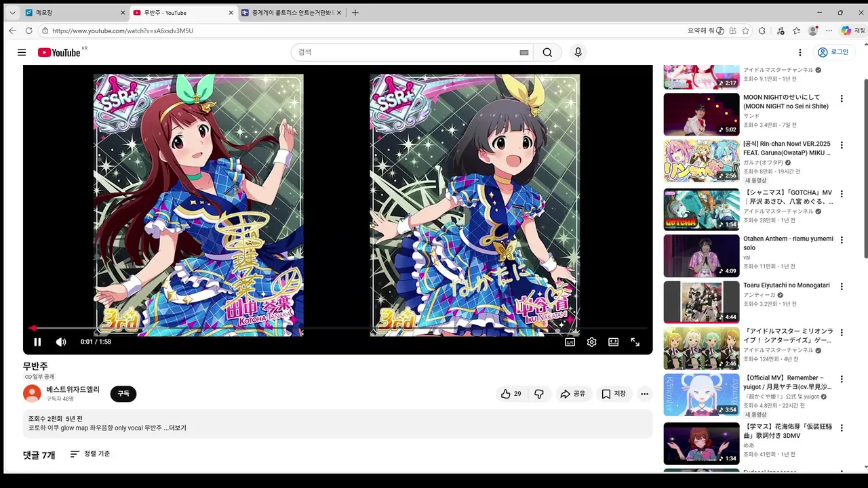
Task: Open on-screen keyboard icon in search box
Action: pyautogui.click(x=524, y=52)
